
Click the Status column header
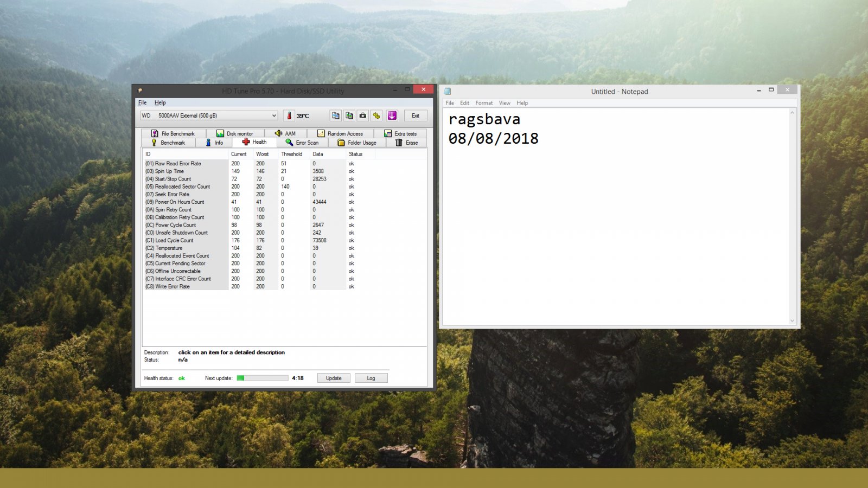[361, 154]
